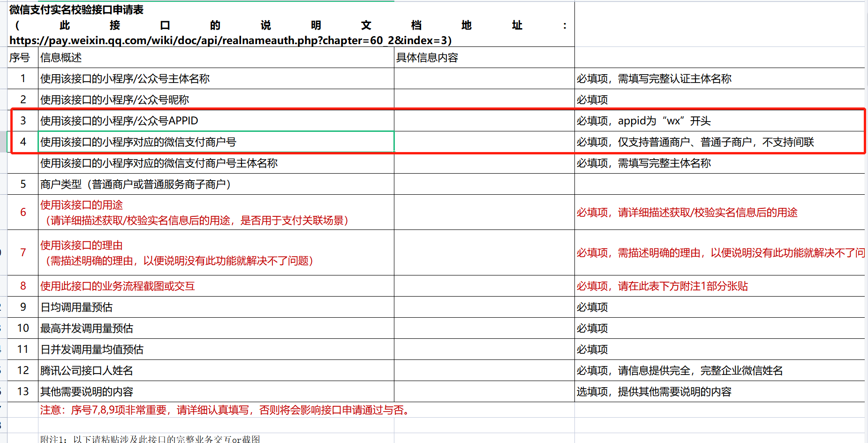Click the empty 具体信息内容 cell for 使用该接口的理由
The height and width of the screenshot is (443, 868).
pyautogui.click(x=484, y=253)
